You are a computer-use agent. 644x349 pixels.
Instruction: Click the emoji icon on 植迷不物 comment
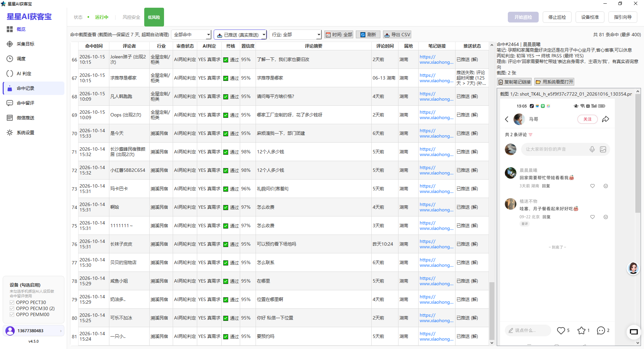click(x=606, y=217)
